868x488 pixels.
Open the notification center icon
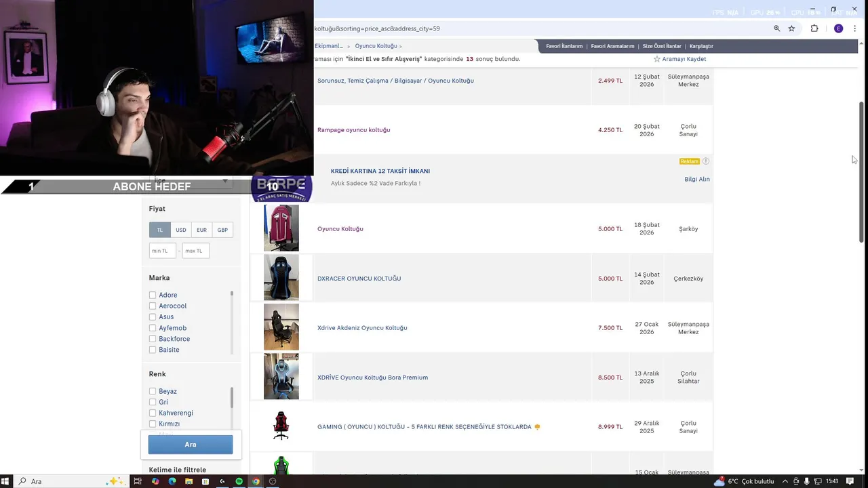[x=850, y=481]
